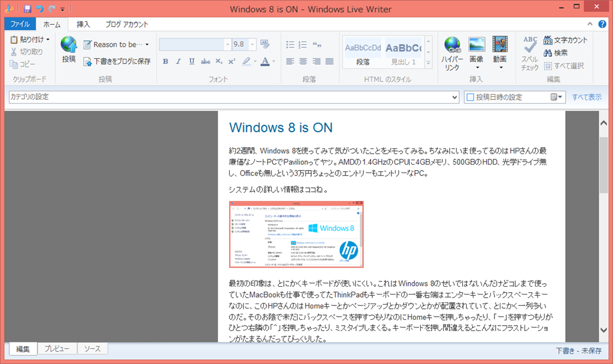Toggle bold formatting

coord(165,62)
